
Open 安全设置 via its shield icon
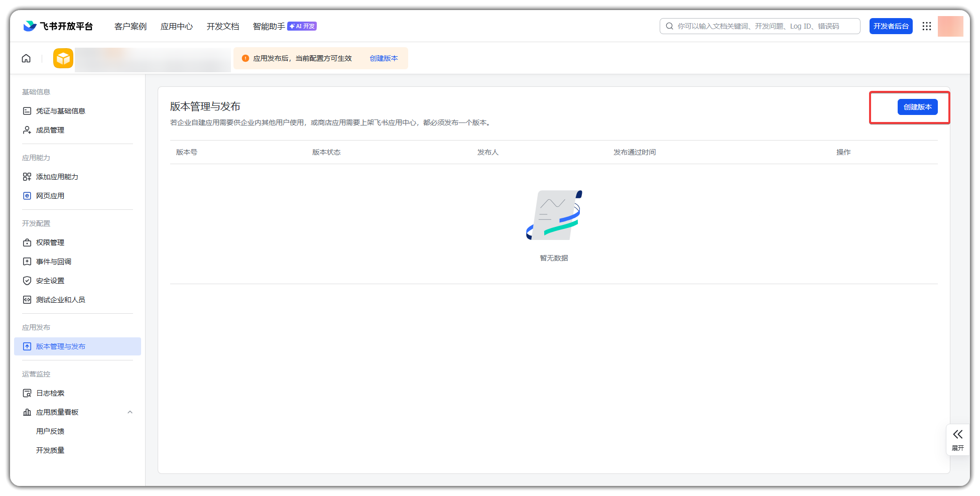pyautogui.click(x=27, y=280)
